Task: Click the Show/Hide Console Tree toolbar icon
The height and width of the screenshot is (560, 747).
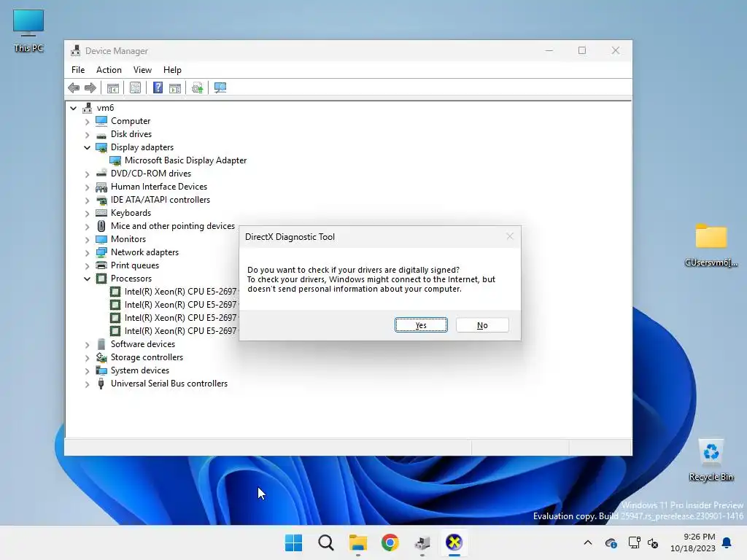Action: click(113, 88)
